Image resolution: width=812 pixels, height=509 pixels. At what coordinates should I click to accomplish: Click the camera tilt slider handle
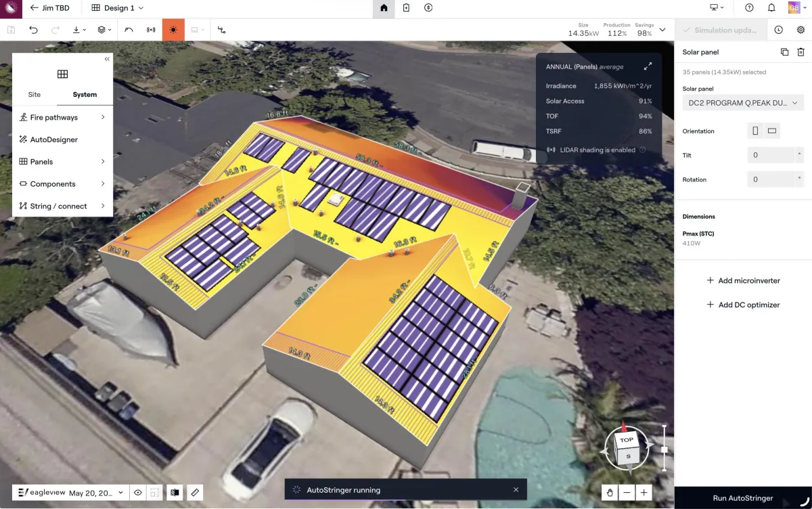tap(664, 449)
